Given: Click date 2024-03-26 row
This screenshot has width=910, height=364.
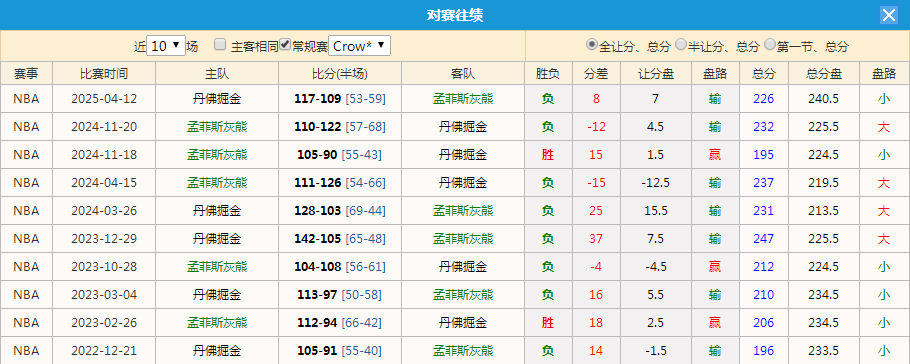Looking at the screenshot, I should [x=104, y=210].
